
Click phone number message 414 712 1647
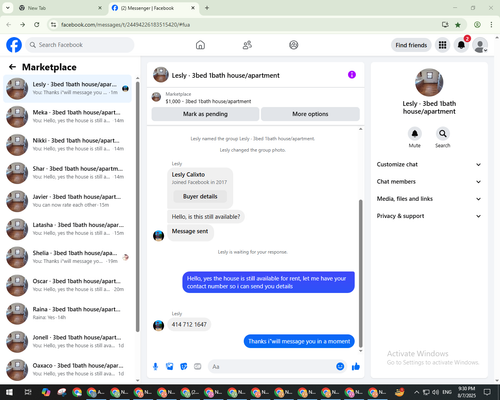click(x=189, y=324)
